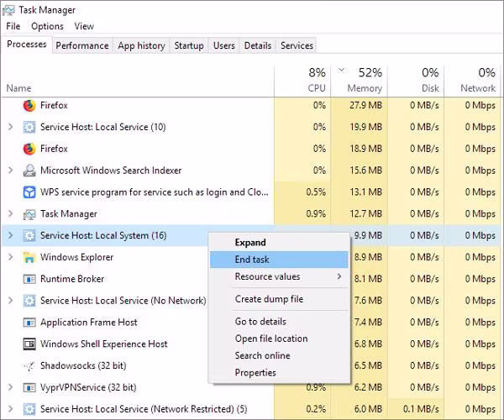Expand Service Host: Local Service (10) group
The height and width of the screenshot is (420, 504).
10,127
